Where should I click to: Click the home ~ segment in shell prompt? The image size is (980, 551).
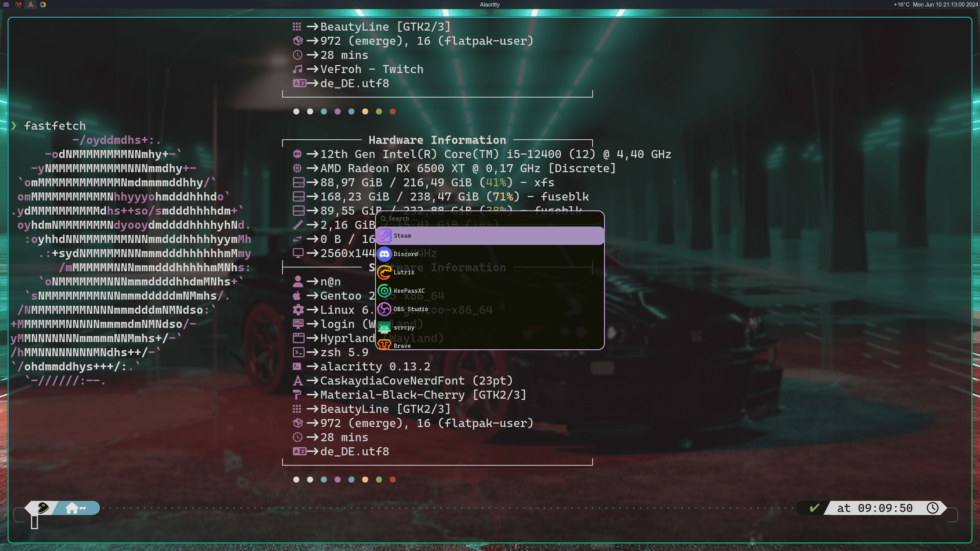[x=76, y=508]
